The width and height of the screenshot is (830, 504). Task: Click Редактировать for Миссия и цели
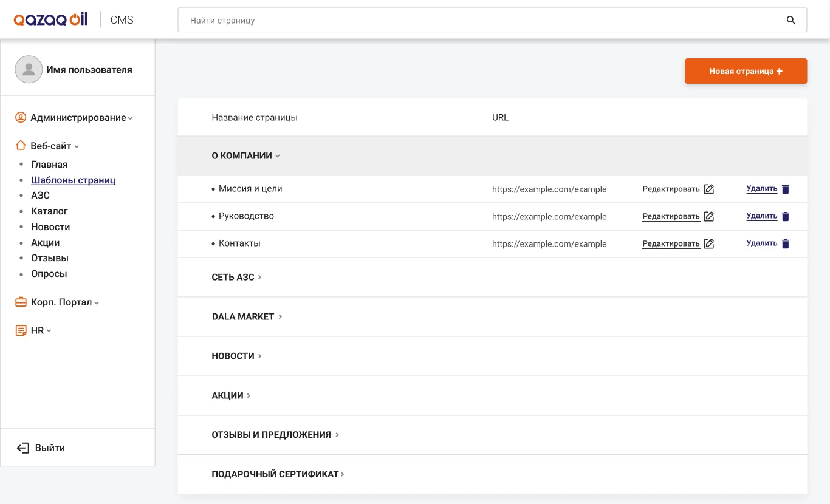[x=671, y=189]
